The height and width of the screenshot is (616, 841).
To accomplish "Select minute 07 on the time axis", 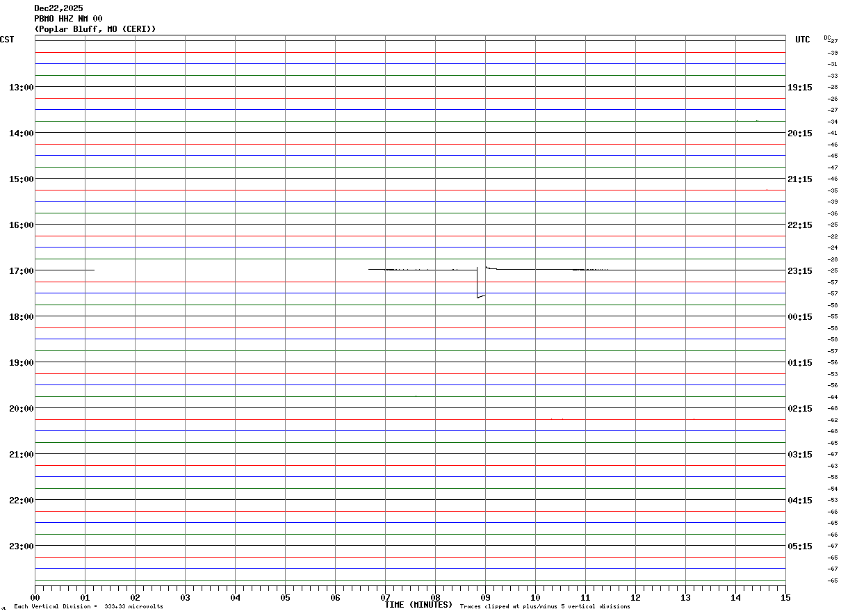I will (386, 597).
